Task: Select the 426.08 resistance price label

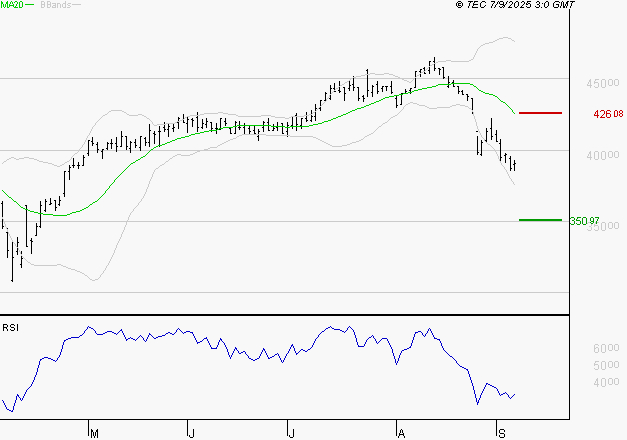Action: (x=608, y=114)
